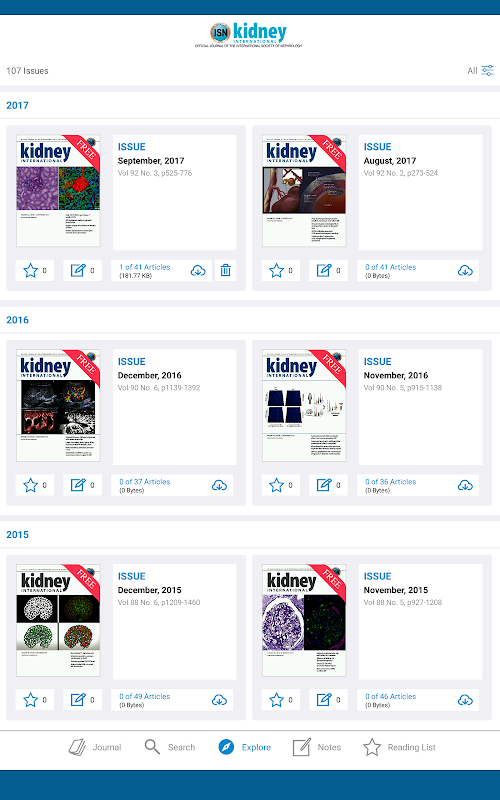The width and height of the screenshot is (500, 800).
Task: Star the November 2016 issue
Action: (277, 485)
